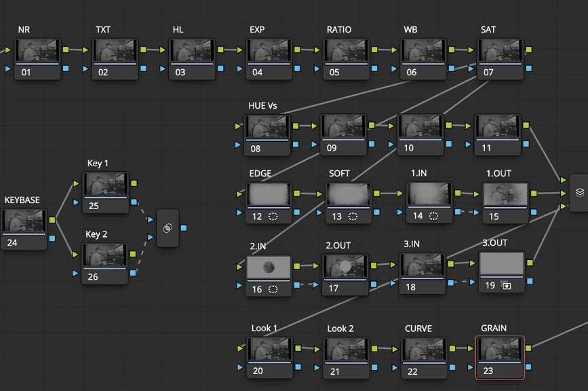Click green RGB output of node 07
Screen dimensions: 588x391
click(x=529, y=50)
